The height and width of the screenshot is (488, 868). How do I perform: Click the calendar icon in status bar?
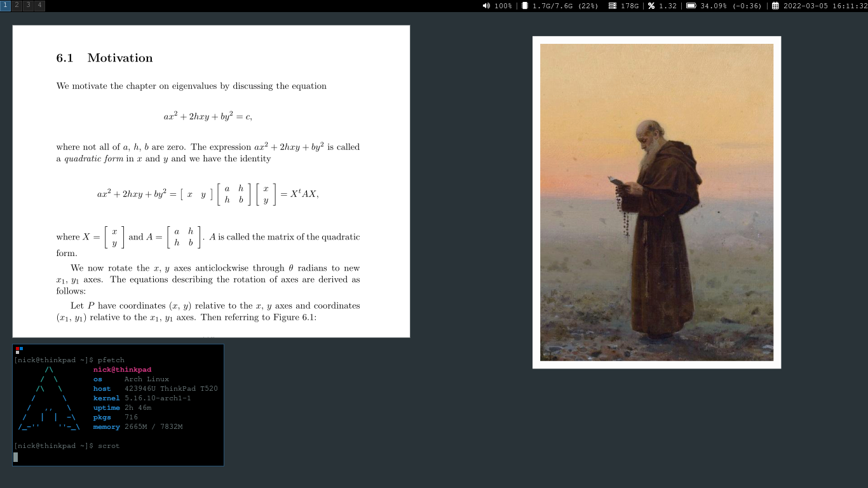pos(775,6)
